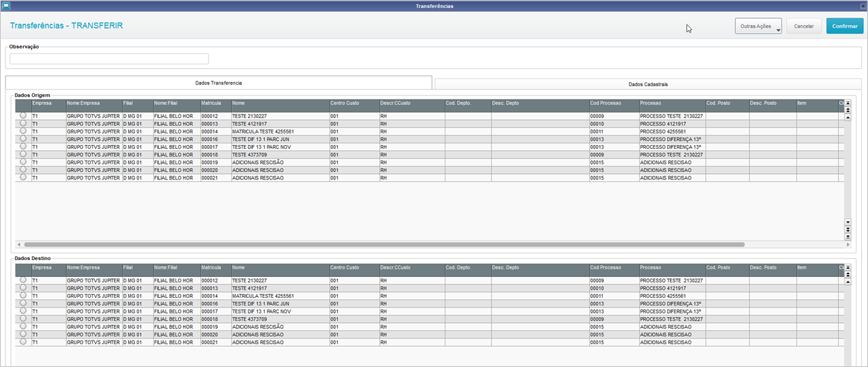Click origin matricula cell 000017
Screen dimensions: 868x367
coord(215,147)
